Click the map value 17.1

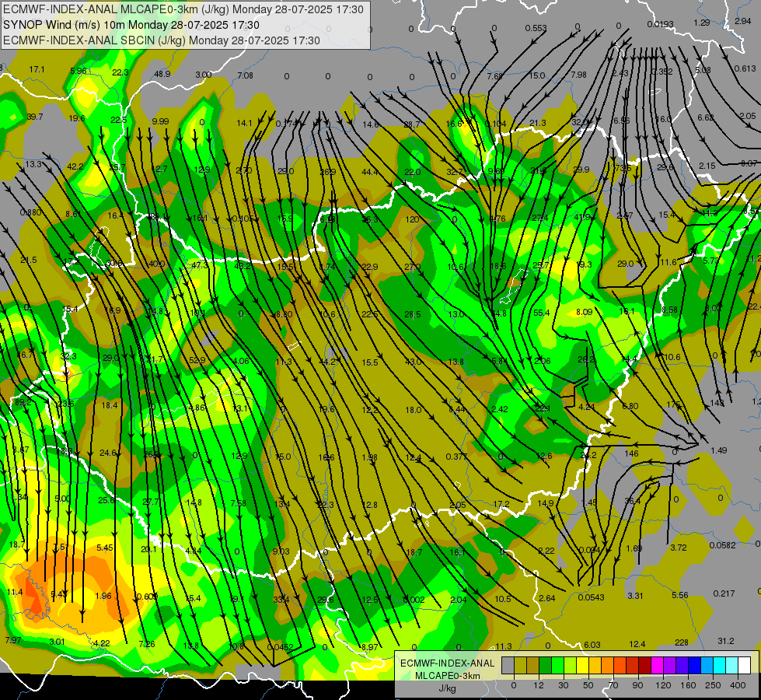[37, 69]
